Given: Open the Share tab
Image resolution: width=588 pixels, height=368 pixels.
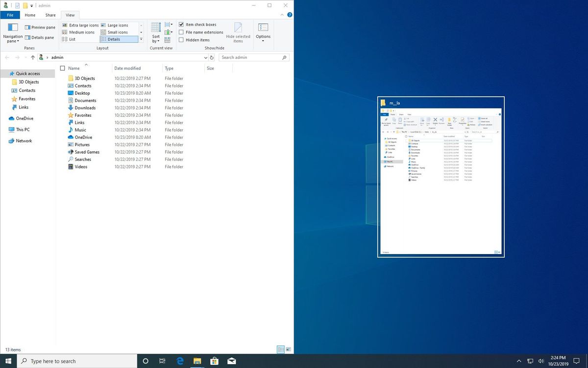Looking at the screenshot, I should pos(50,15).
